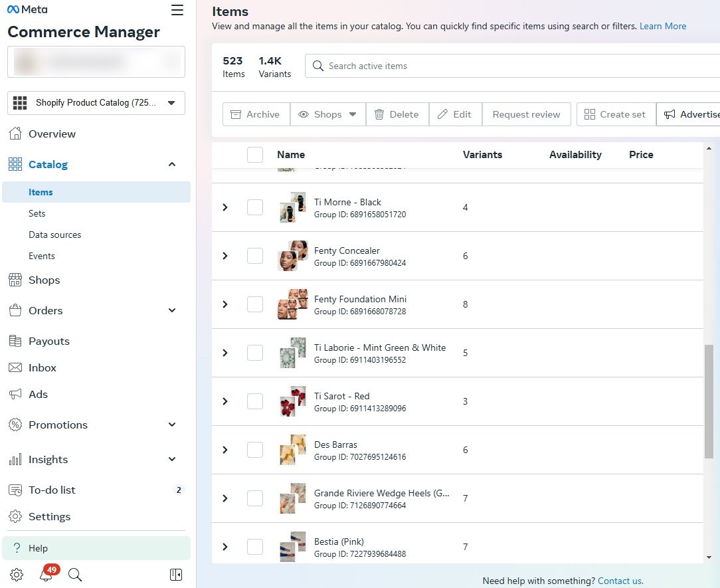
Task: Click the scrollbar down arrow
Action: click(x=709, y=557)
